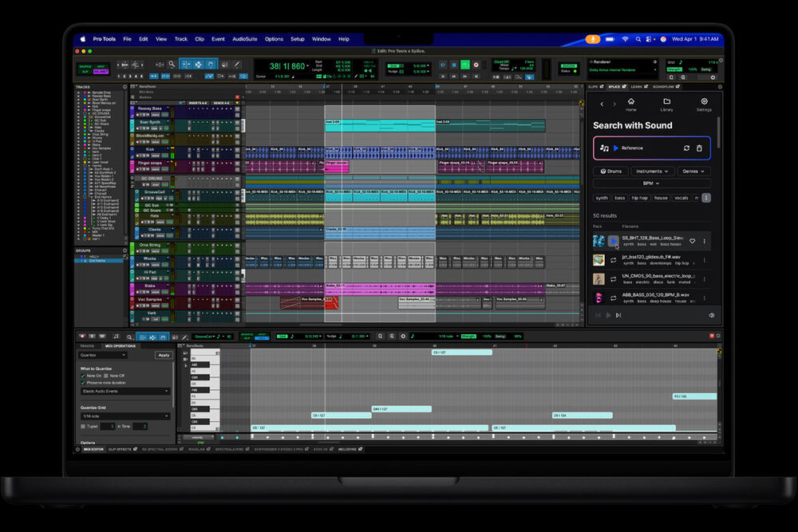Click the MIDI editor notation view icon

pyautogui.click(x=116, y=336)
